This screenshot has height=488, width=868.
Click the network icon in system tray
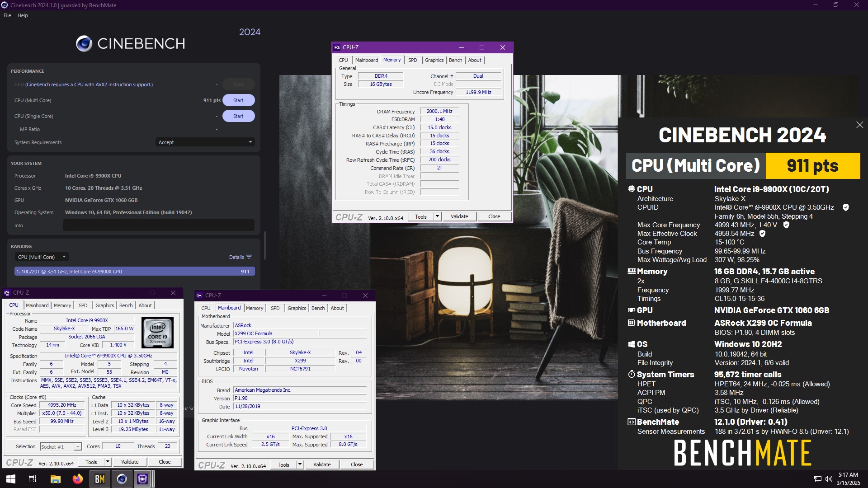[x=817, y=479]
